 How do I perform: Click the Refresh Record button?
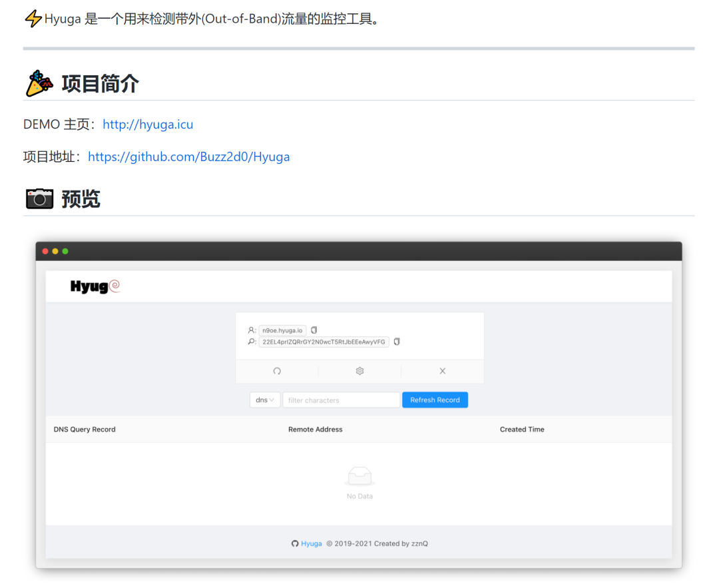pos(435,400)
